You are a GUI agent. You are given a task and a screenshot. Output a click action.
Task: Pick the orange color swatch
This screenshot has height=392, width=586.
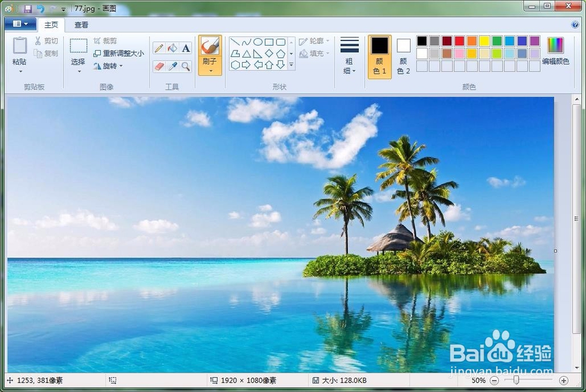click(472, 41)
